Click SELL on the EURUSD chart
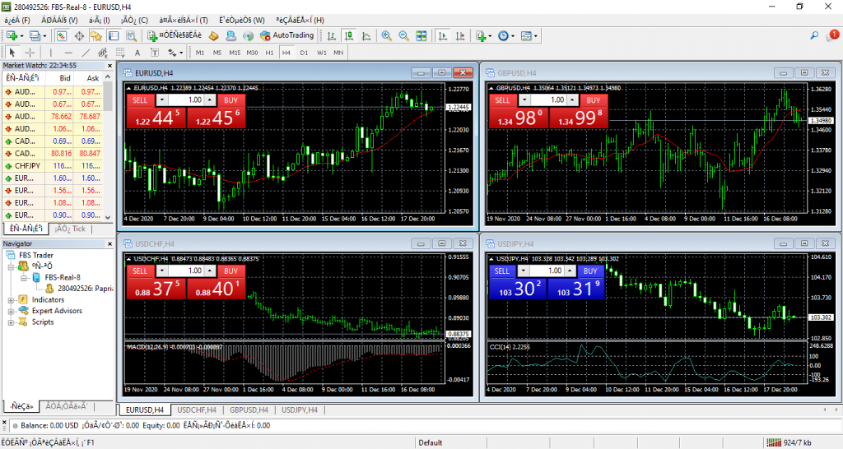The image size is (843, 449). [141, 101]
